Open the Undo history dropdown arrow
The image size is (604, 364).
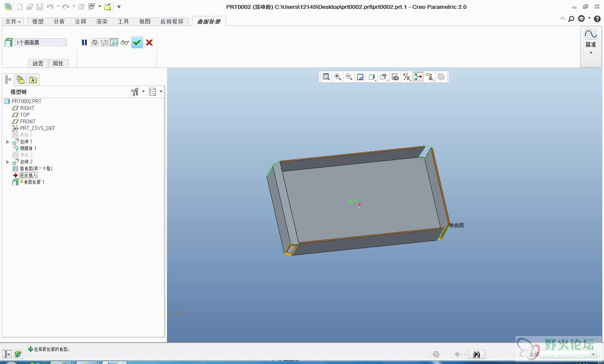[57, 7]
